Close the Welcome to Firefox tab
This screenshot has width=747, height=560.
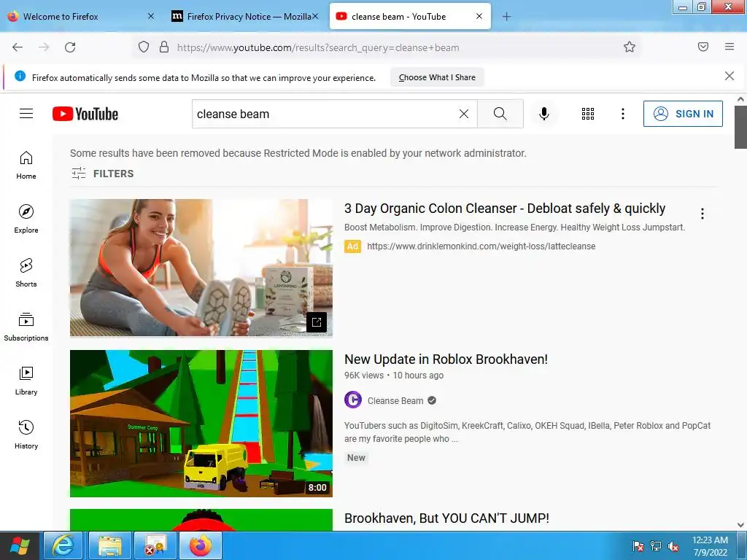pos(151,16)
